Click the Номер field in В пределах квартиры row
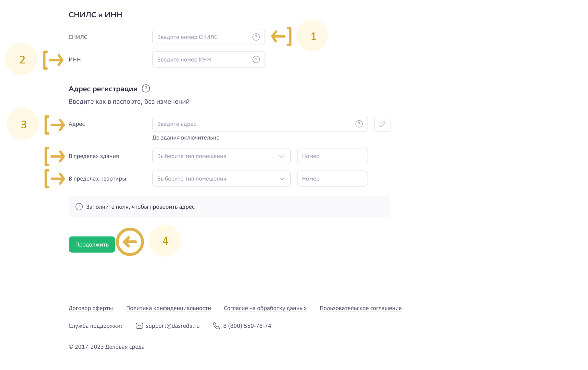This screenshot has width=588, height=370. [x=332, y=179]
